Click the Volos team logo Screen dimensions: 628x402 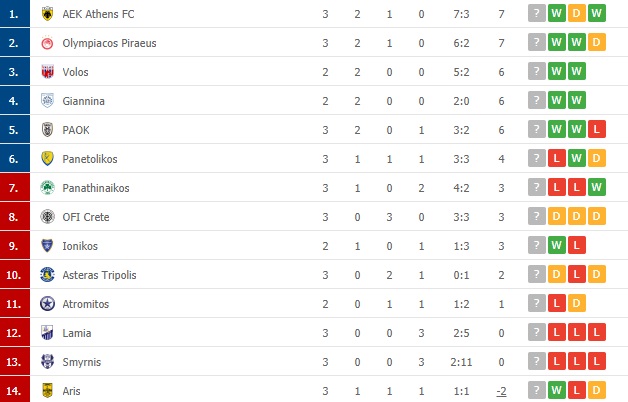point(46,72)
